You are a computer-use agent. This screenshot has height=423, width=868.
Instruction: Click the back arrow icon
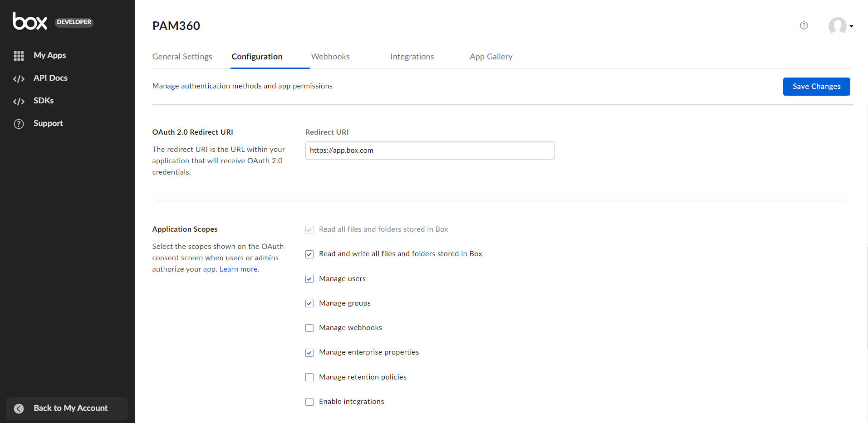coord(19,408)
